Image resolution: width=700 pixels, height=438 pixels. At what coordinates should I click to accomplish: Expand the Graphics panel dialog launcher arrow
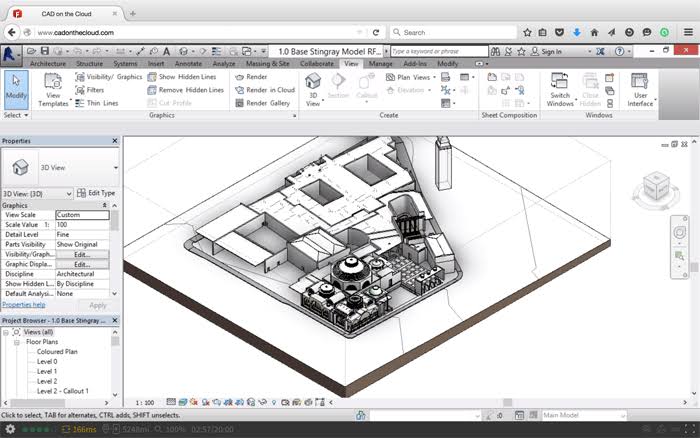(x=294, y=116)
